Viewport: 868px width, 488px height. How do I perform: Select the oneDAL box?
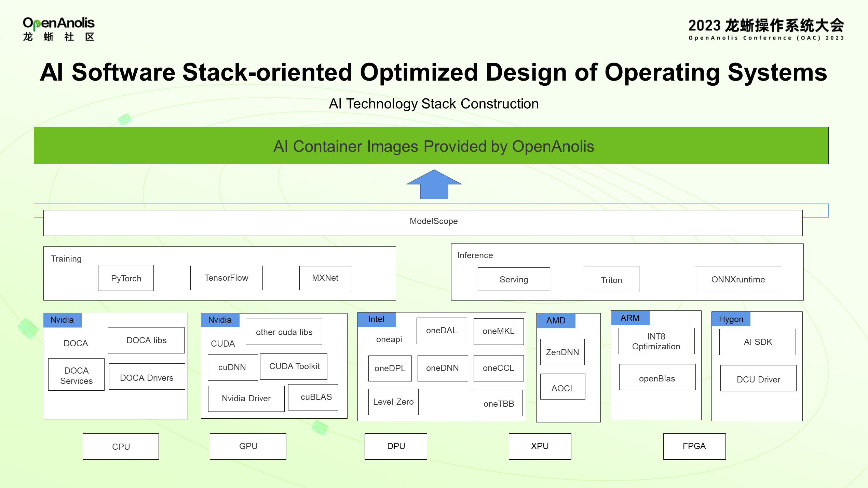[442, 331]
